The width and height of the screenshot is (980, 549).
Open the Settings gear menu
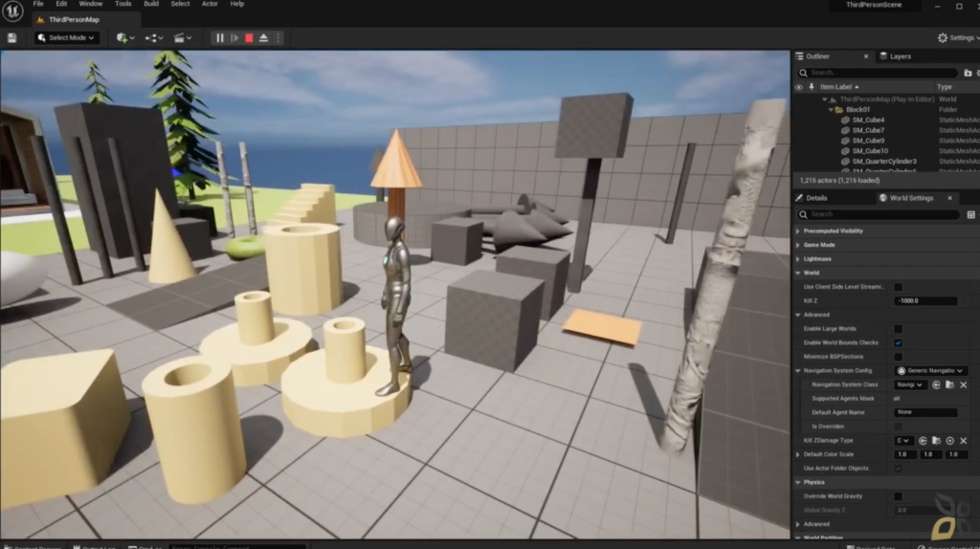(x=958, y=38)
